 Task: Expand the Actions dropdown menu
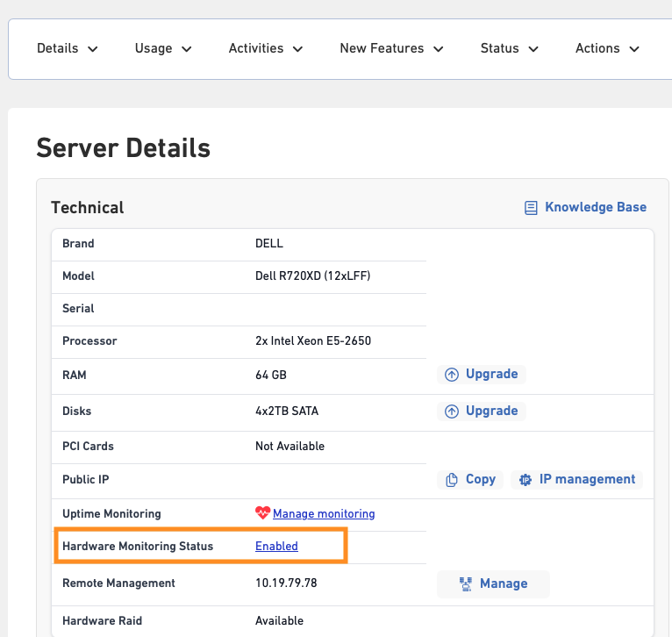(x=607, y=48)
